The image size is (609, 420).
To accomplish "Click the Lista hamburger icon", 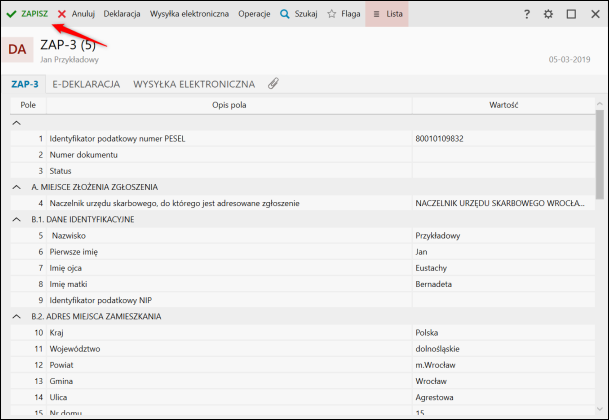I will (376, 14).
